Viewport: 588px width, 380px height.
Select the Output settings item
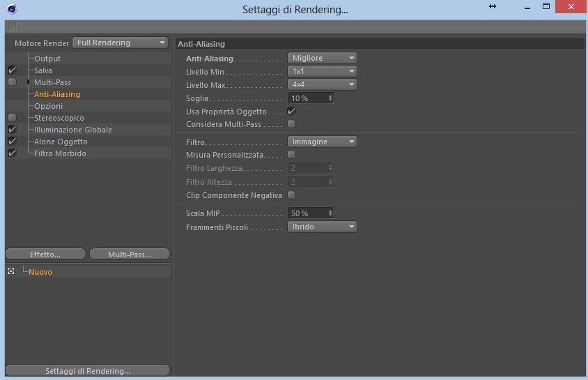click(x=47, y=59)
